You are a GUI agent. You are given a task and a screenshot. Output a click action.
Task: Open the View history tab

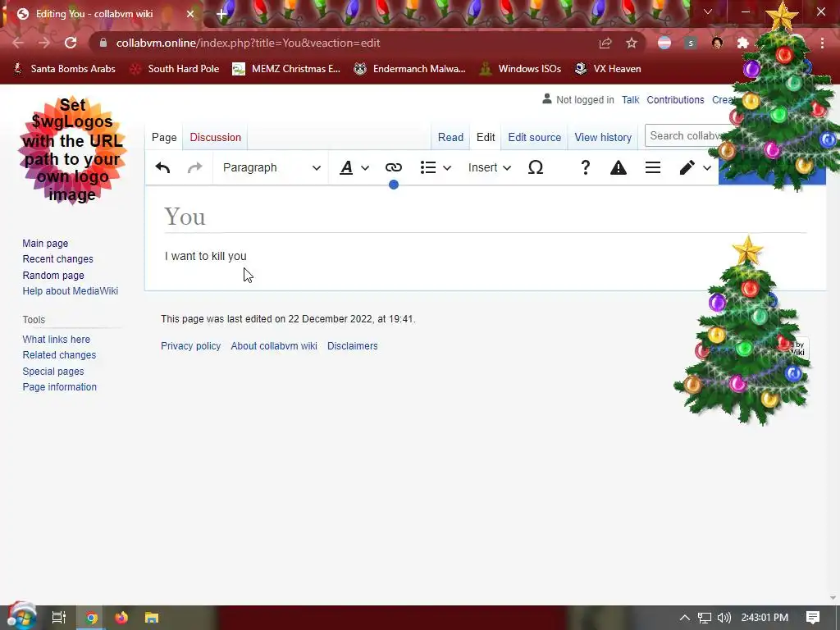pos(603,137)
